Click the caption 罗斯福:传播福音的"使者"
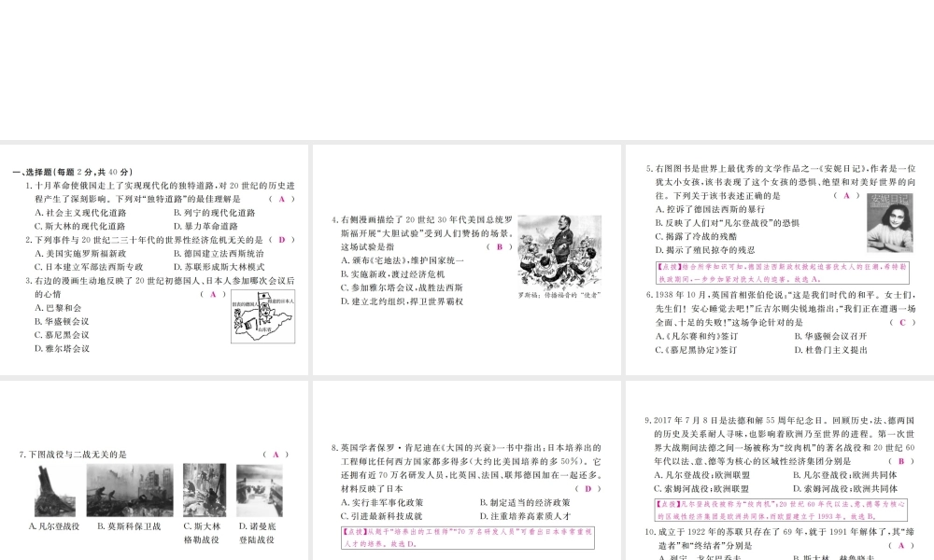The height and width of the screenshot is (560, 934). tap(559, 295)
